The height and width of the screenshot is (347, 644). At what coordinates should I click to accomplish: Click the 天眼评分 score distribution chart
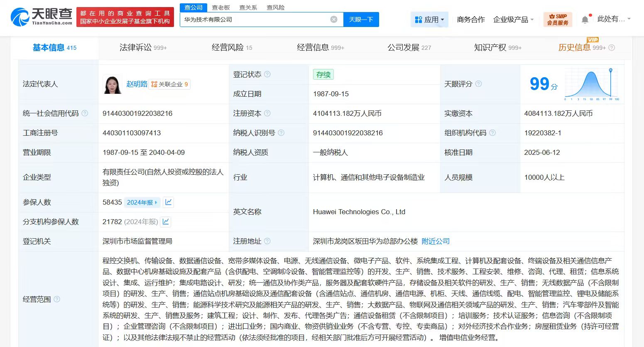(592, 84)
